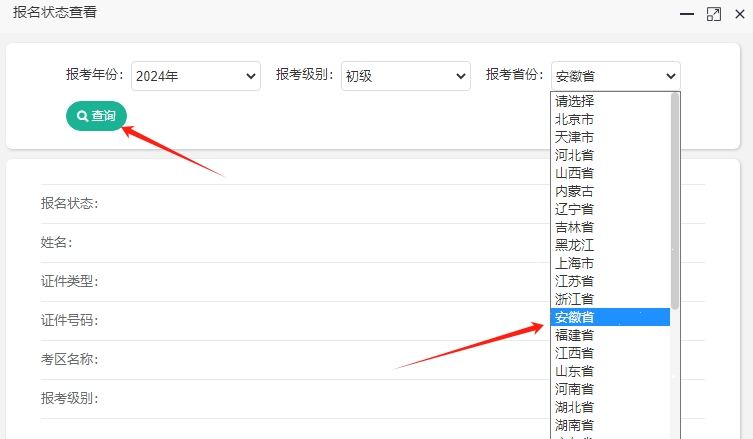
Task: Choose 福建省 from the list
Action: (575, 335)
